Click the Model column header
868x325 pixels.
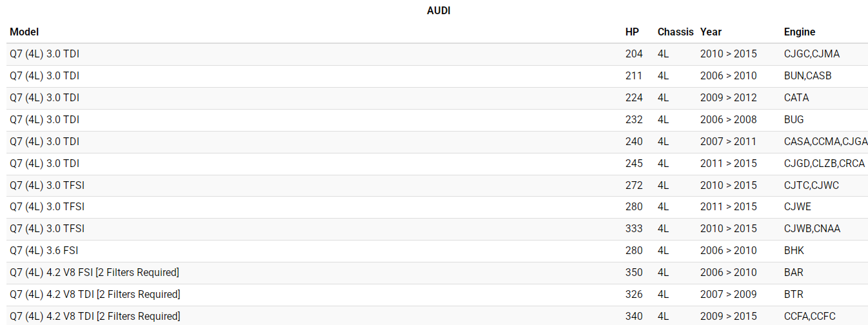(x=25, y=32)
